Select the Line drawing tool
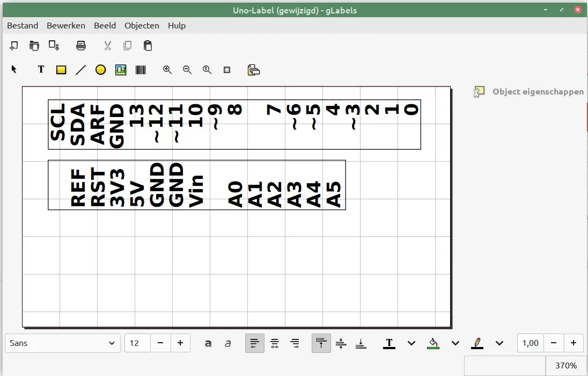This screenshot has height=376, width=588. [x=80, y=69]
